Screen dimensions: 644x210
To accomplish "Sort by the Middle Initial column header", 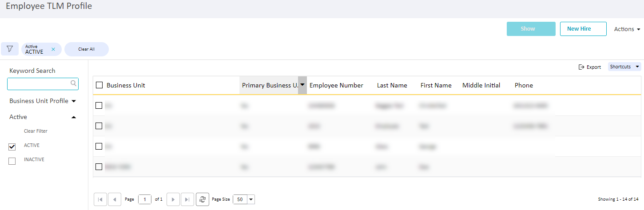I will [481, 85].
